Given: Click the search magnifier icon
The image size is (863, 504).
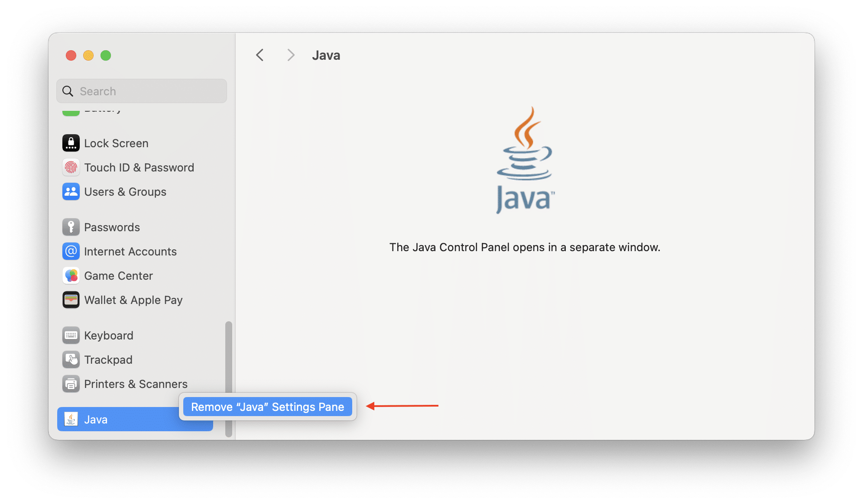Looking at the screenshot, I should coord(68,91).
